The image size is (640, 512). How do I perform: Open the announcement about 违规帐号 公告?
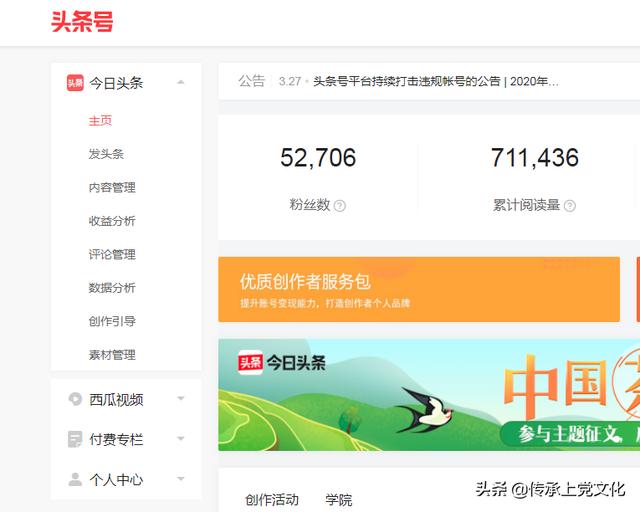point(436,81)
